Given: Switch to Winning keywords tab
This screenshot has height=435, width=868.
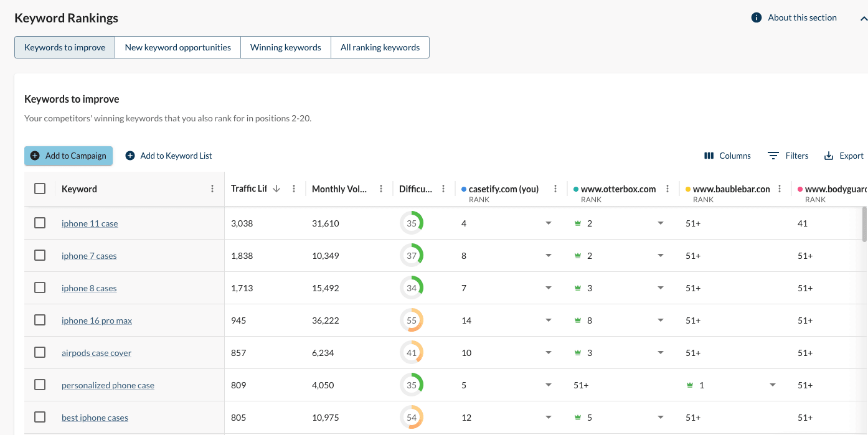Looking at the screenshot, I should [285, 47].
